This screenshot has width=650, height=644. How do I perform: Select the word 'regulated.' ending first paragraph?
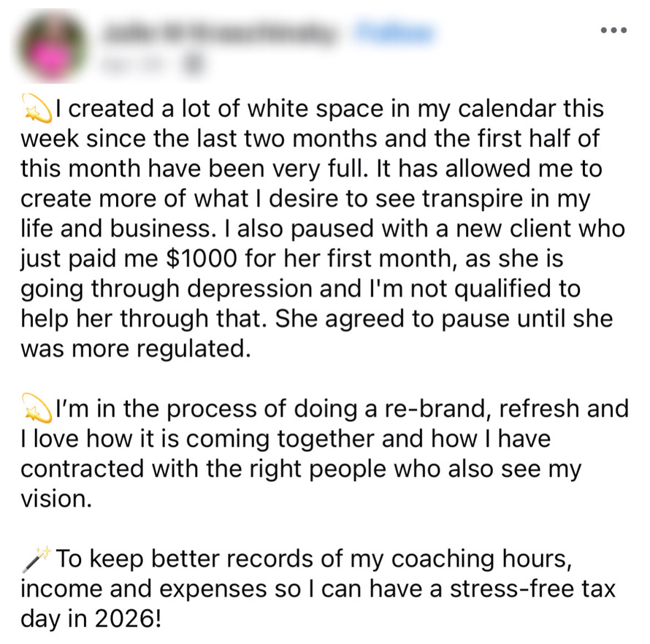pyautogui.click(x=194, y=349)
